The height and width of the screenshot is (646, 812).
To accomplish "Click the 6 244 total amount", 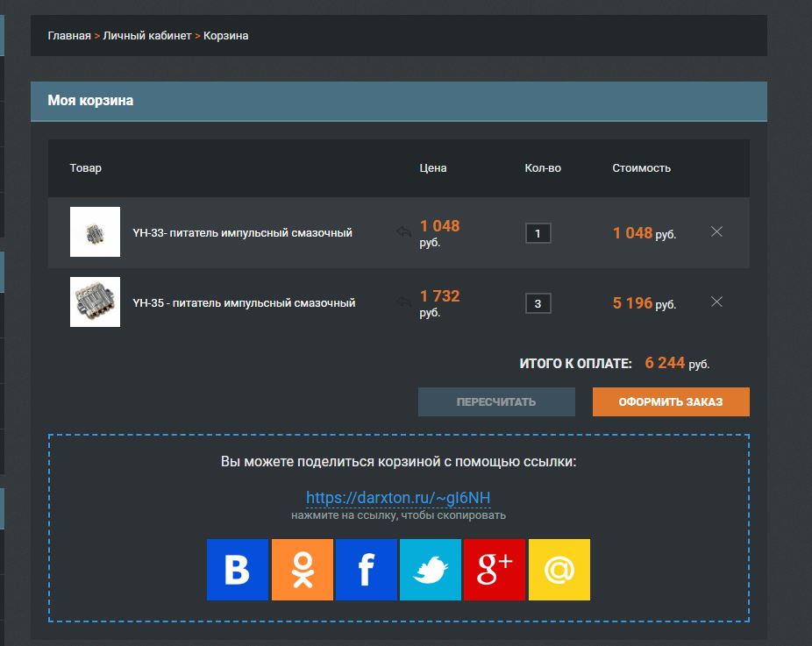I will click(665, 363).
